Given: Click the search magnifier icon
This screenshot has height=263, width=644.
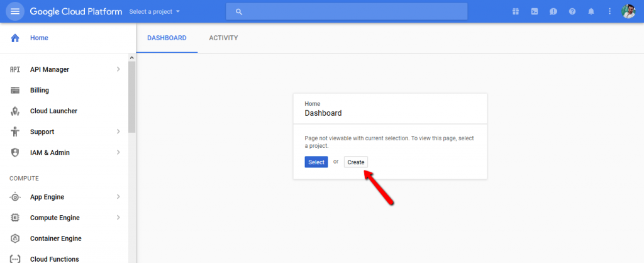Looking at the screenshot, I should click(x=239, y=11).
